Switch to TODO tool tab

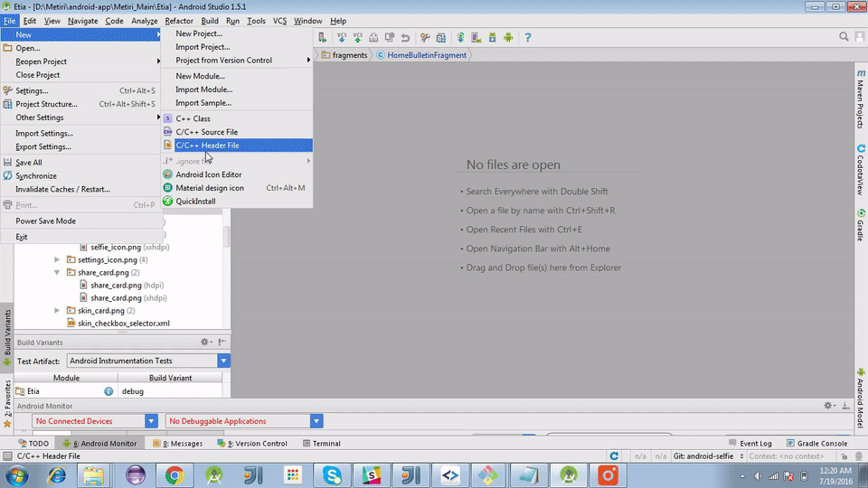click(x=33, y=443)
